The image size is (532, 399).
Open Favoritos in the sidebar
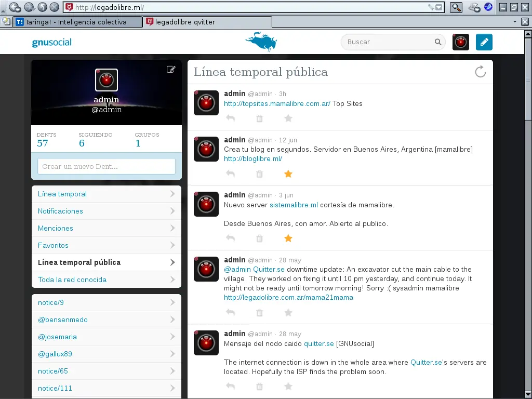107,245
